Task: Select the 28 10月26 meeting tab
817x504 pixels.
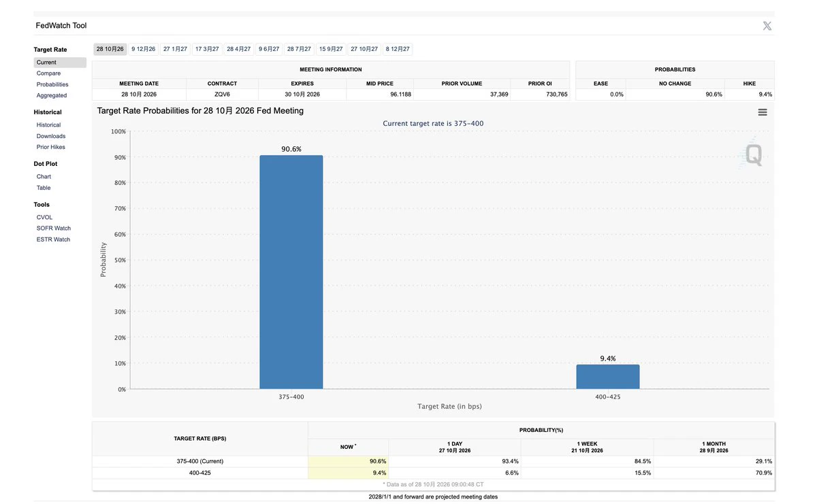Action: point(110,49)
